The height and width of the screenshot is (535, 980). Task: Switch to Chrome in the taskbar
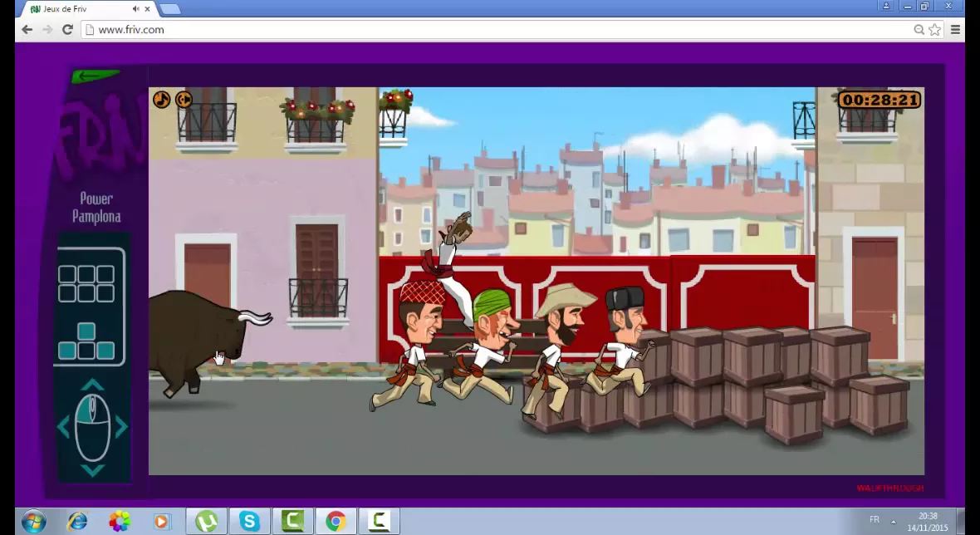pos(336,521)
